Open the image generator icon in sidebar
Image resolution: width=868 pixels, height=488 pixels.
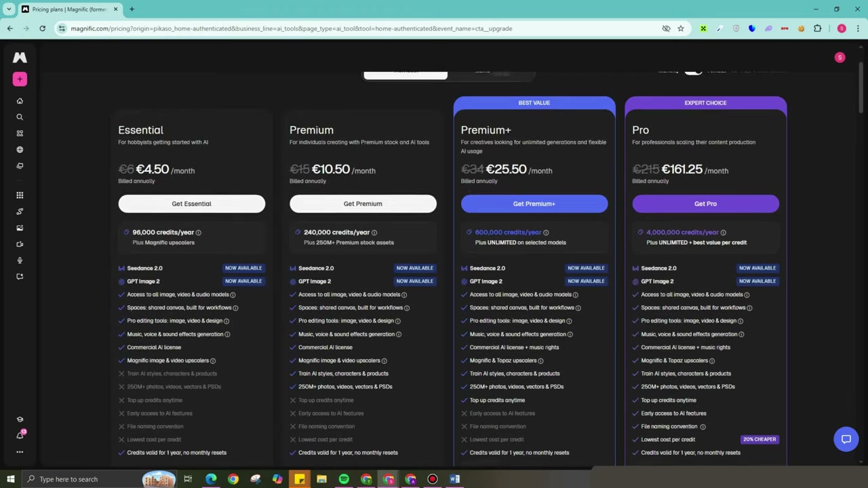click(x=20, y=228)
